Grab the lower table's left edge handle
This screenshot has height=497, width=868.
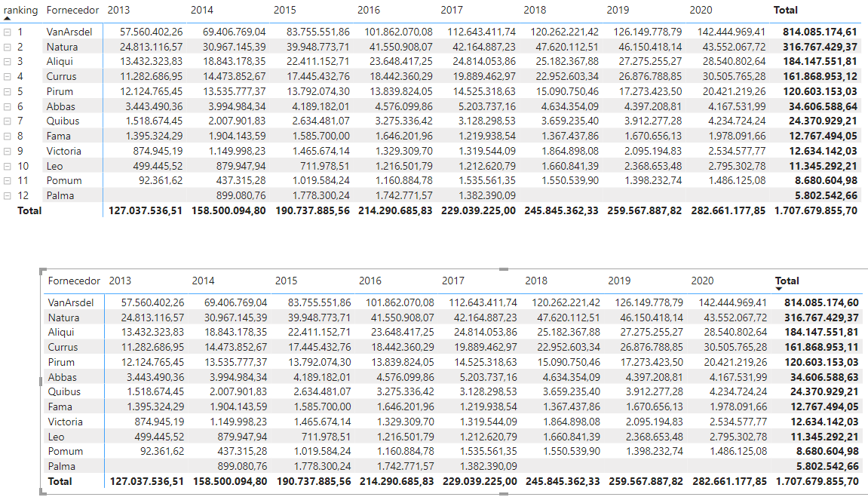pos(41,381)
